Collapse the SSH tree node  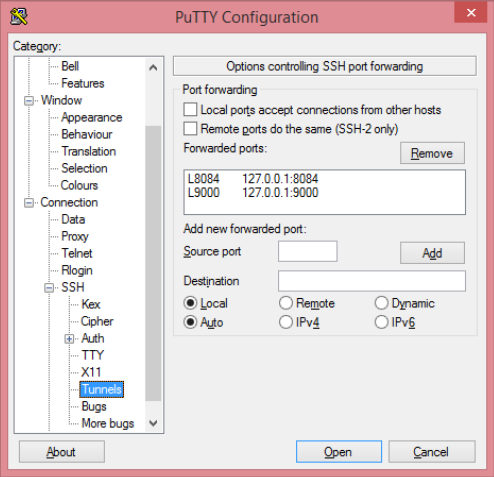49,288
